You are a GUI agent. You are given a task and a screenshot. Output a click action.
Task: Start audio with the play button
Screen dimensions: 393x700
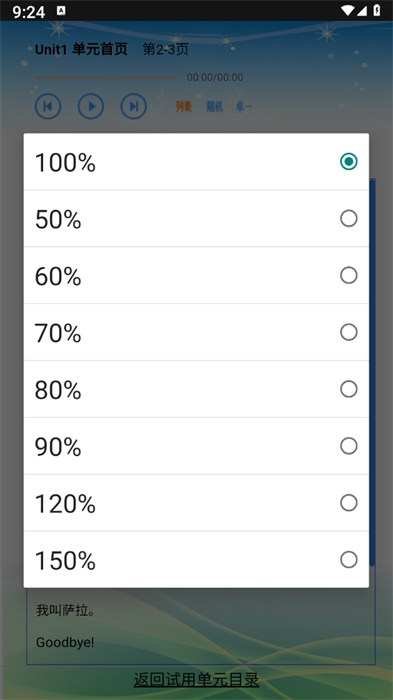(x=91, y=106)
